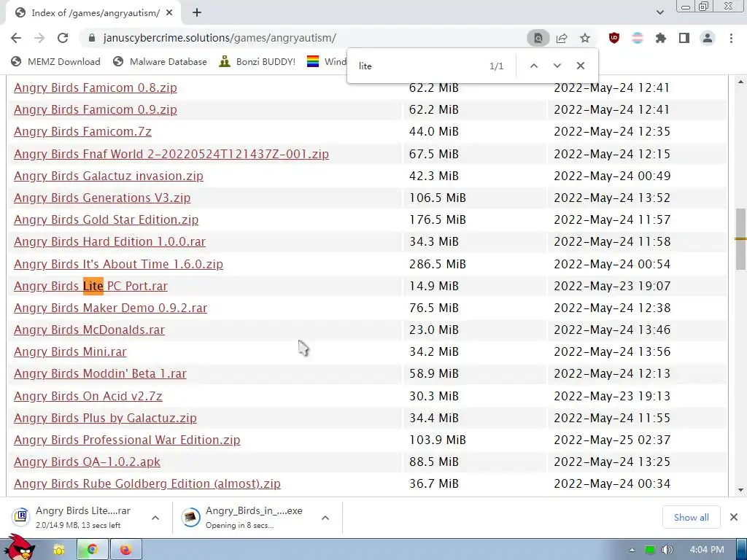Open Malware Database bookmark
The height and width of the screenshot is (560, 747).
click(x=160, y=61)
